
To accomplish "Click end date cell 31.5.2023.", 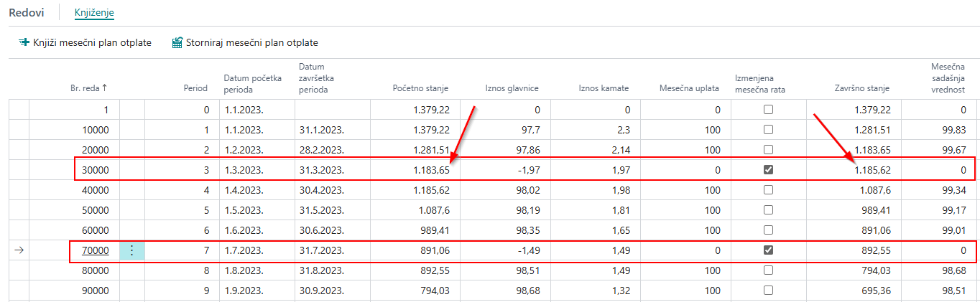I will coord(321,210).
